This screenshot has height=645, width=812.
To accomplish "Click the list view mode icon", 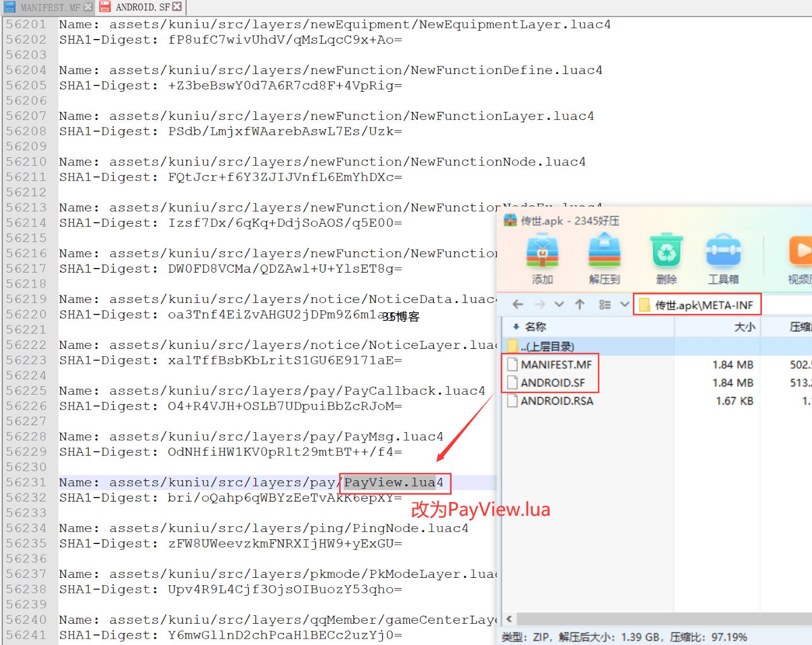I will coord(604,305).
